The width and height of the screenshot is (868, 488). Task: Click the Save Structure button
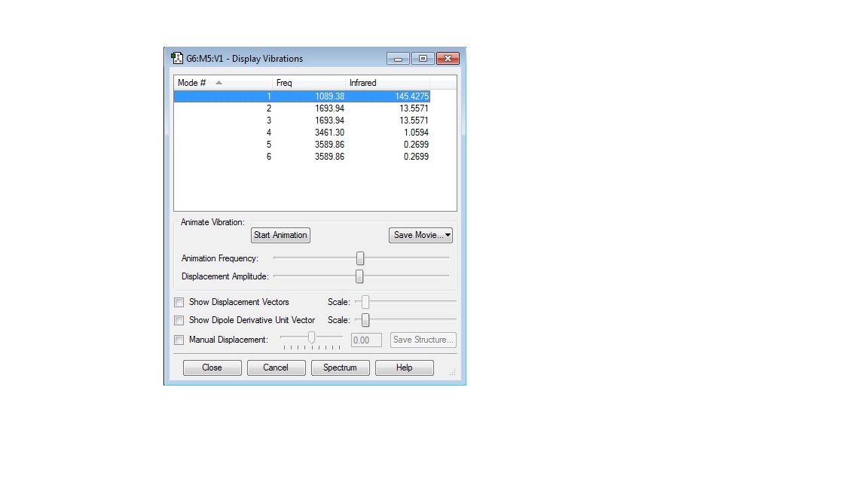[x=423, y=340]
